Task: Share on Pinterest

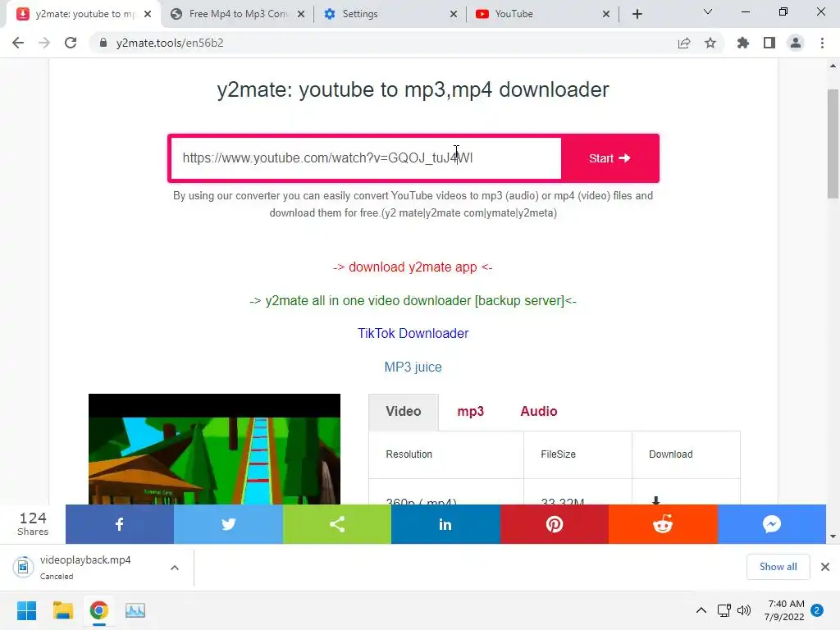Action: pyautogui.click(x=555, y=524)
